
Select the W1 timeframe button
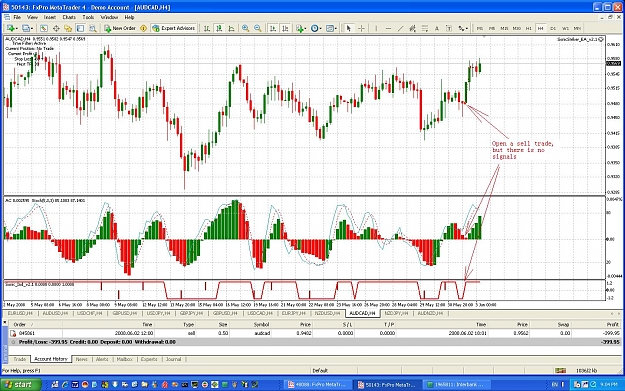point(565,28)
